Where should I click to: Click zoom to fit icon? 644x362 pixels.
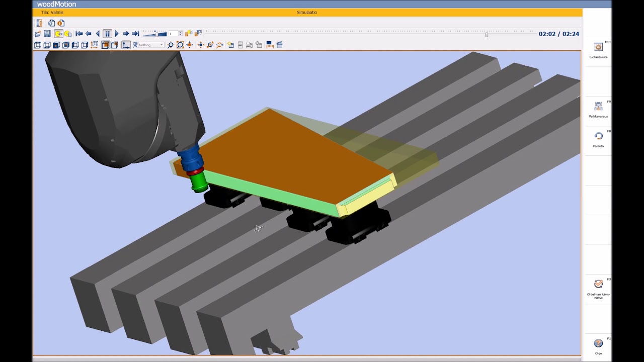[180, 45]
